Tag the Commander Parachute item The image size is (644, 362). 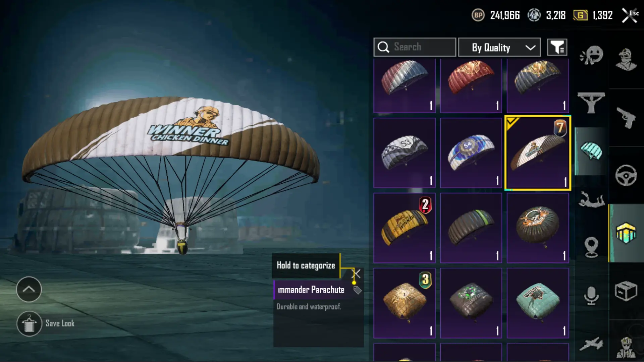pos(357,290)
